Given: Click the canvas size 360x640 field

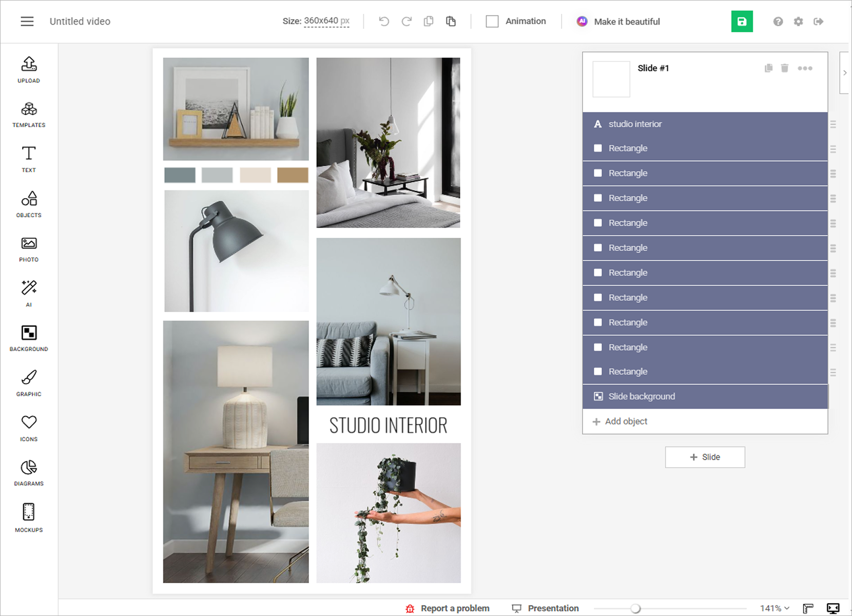Looking at the screenshot, I should pyautogui.click(x=326, y=21).
